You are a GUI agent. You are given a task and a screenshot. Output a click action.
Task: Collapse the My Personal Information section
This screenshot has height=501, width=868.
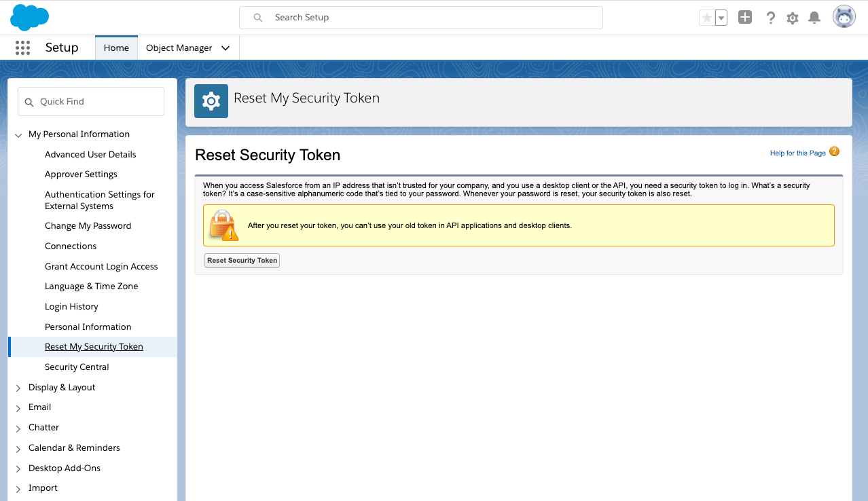coord(18,134)
